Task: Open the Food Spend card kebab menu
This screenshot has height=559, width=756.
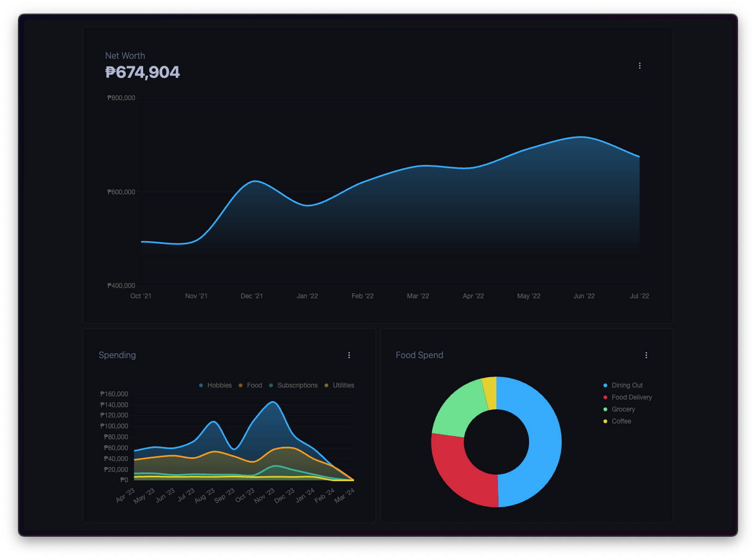Action: point(646,355)
